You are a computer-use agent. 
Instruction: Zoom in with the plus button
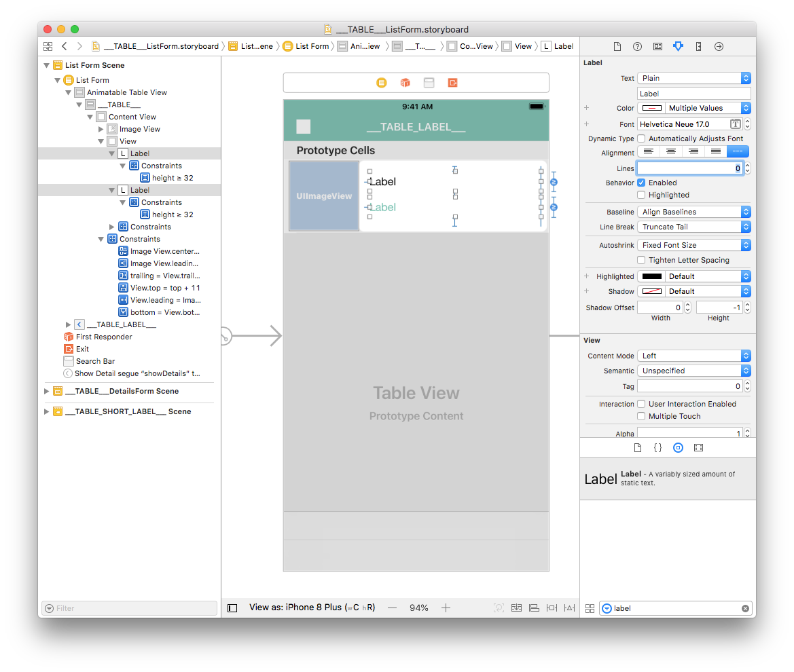tap(446, 608)
